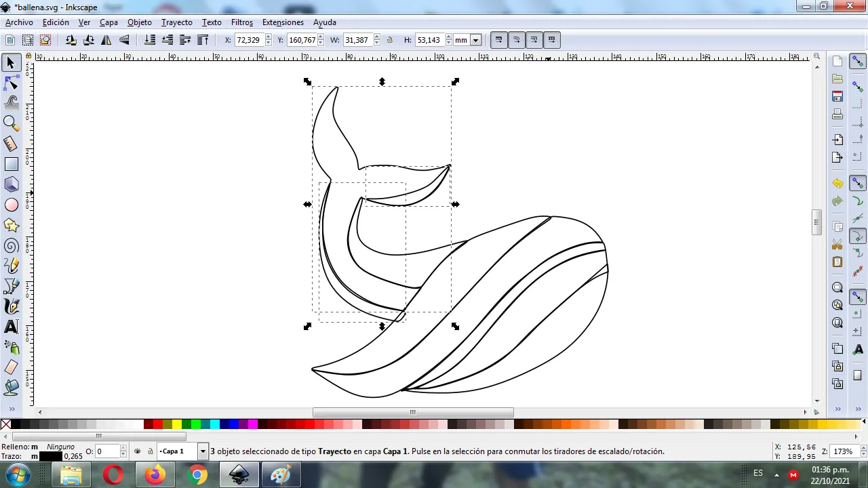
Task: Select the Text tool in the toolbox
Action: point(11,327)
